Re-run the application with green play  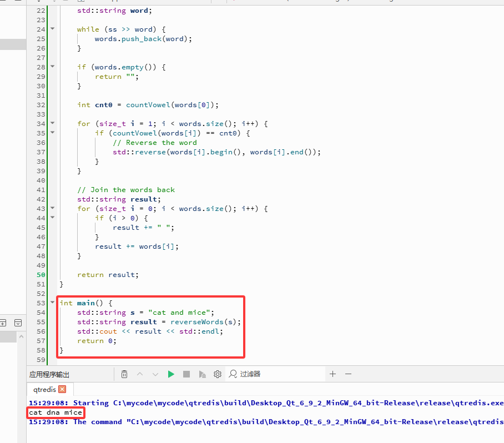pyautogui.click(x=171, y=374)
